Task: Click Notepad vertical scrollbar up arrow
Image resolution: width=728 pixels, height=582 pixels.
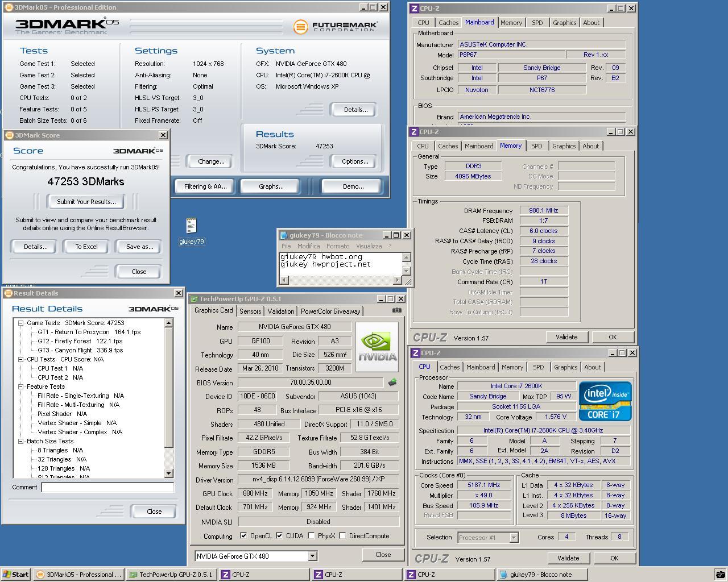Action: [x=406, y=257]
